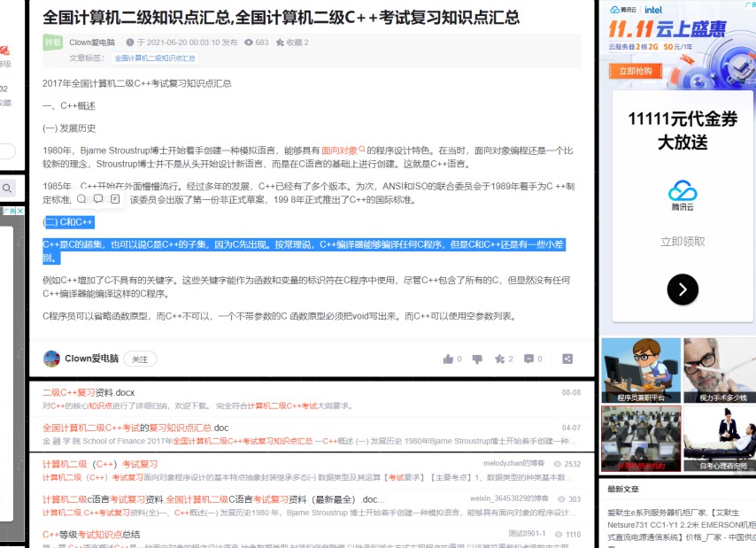Open the 全国计算机二级知识点汇总 article tag
756x548 pixels.
pos(155,58)
